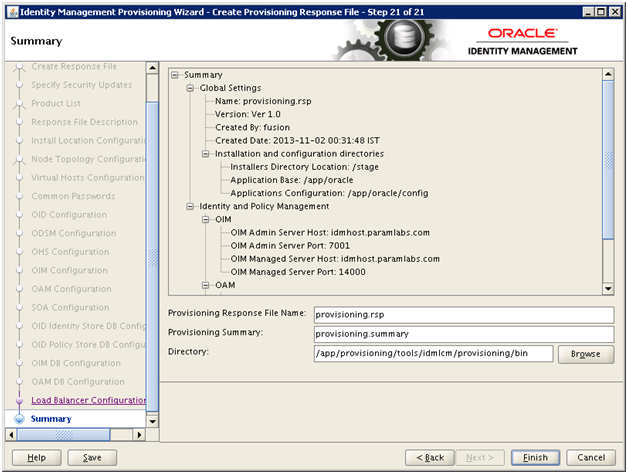
Task: Click the step list horizontal scrollbar thumb
Action: [64, 435]
